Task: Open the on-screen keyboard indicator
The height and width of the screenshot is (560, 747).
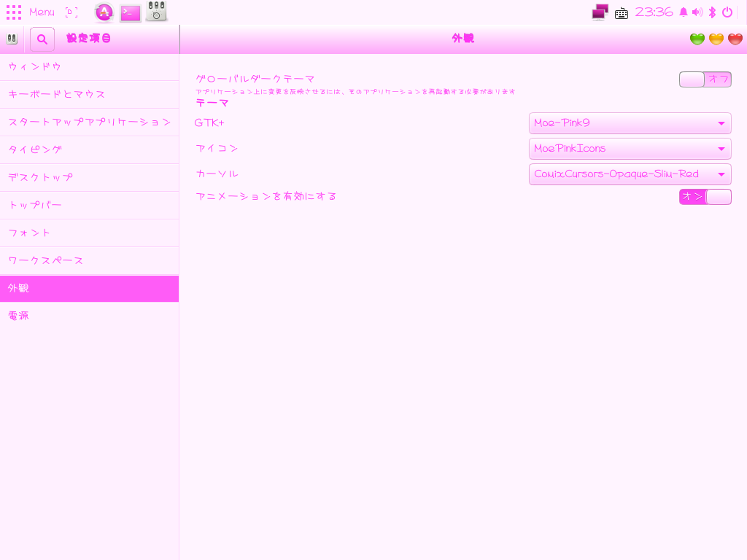Action: tap(622, 12)
